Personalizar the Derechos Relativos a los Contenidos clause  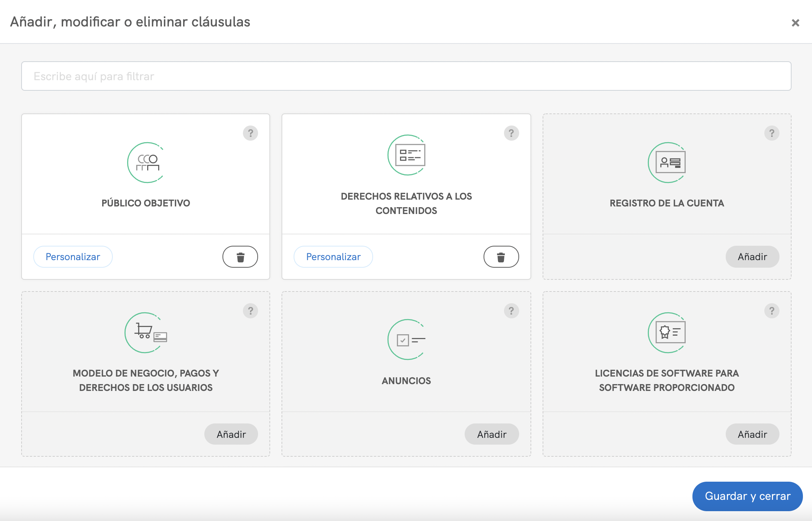point(333,257)
